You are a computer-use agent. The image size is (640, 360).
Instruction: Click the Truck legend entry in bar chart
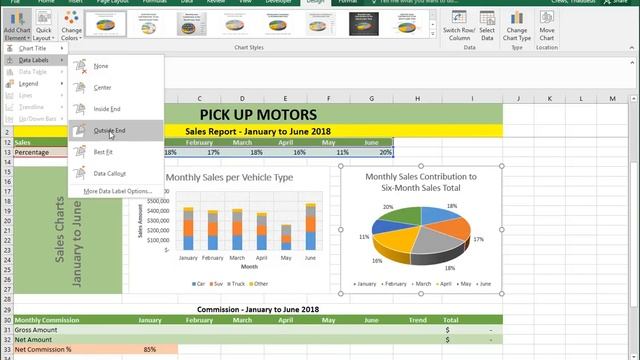[x=236, y=284]
